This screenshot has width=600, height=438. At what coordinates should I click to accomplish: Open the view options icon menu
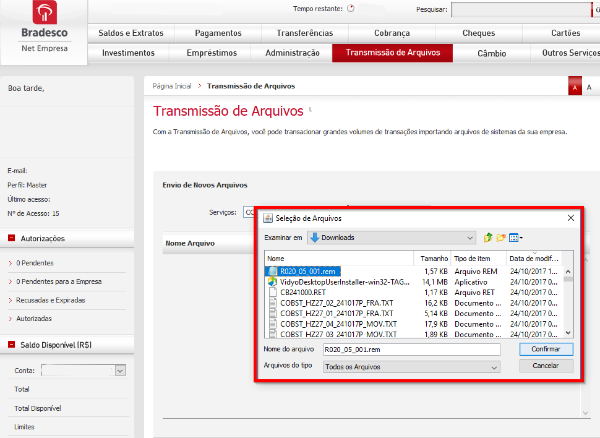516,238
